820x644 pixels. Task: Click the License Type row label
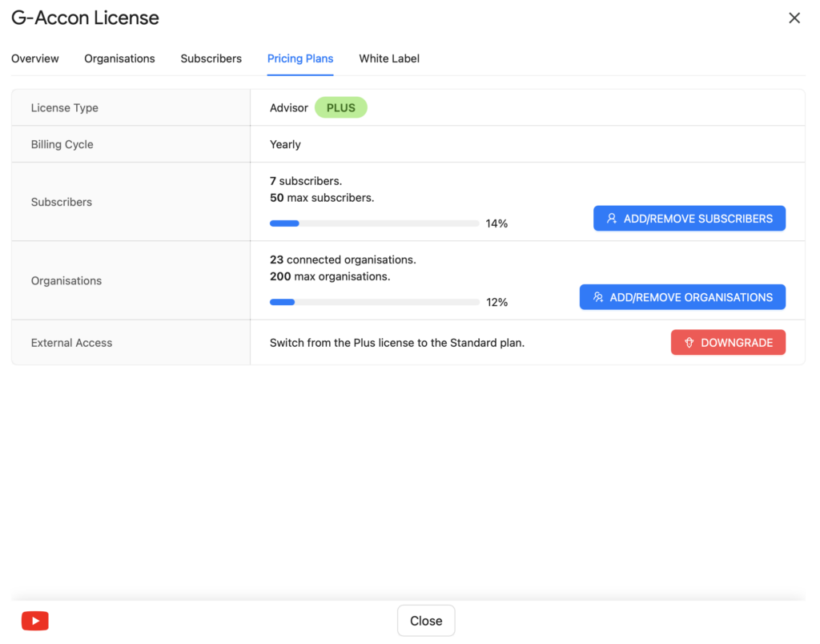pos(65,108)
